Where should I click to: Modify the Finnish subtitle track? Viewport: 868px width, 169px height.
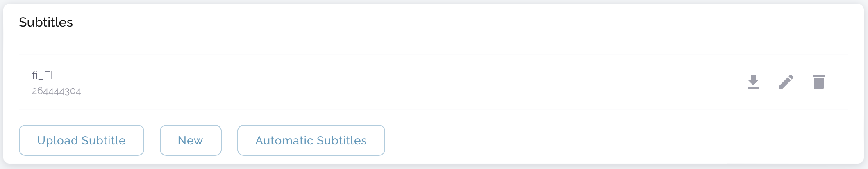[x=786, y=82]
